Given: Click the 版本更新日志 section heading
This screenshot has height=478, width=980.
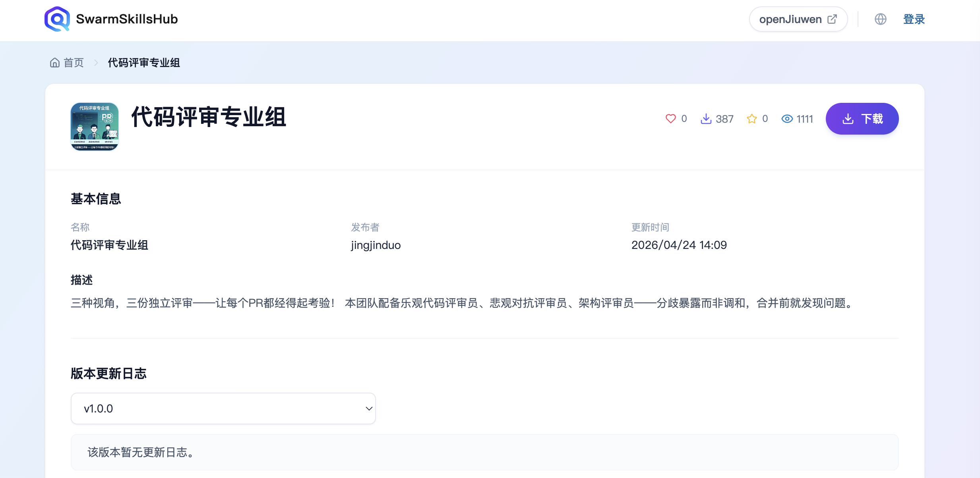Looking at the screenshot, I should 108,374.
